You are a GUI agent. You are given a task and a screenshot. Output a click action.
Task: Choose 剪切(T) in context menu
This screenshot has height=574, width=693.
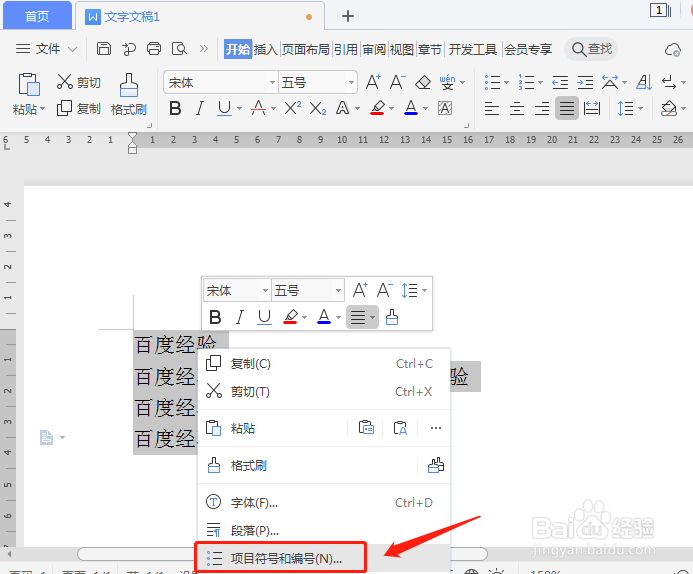coord(324,392)
